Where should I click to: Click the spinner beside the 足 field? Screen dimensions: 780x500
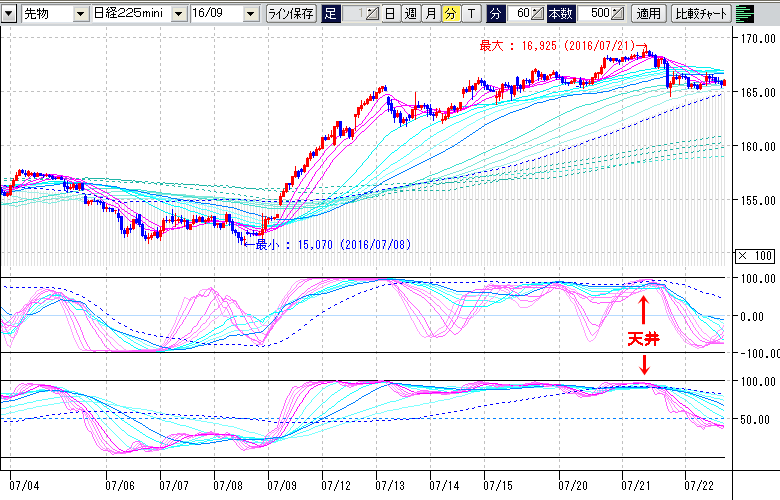371,15
